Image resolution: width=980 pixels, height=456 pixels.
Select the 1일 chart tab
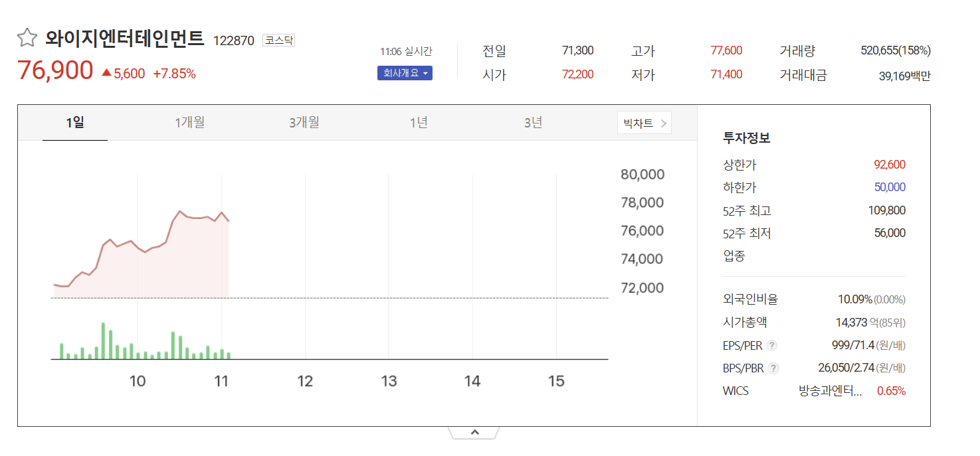[x=75, y=123]
